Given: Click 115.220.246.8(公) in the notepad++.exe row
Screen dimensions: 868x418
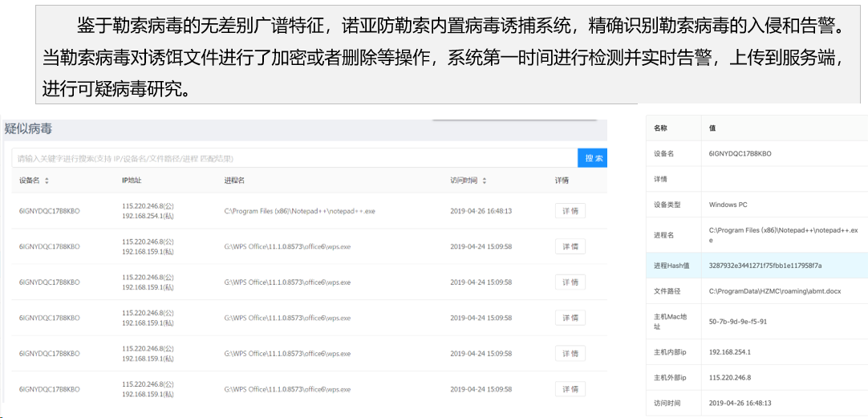Looking at the screenshot, I should pyautogui.click(x=148, y=206).
